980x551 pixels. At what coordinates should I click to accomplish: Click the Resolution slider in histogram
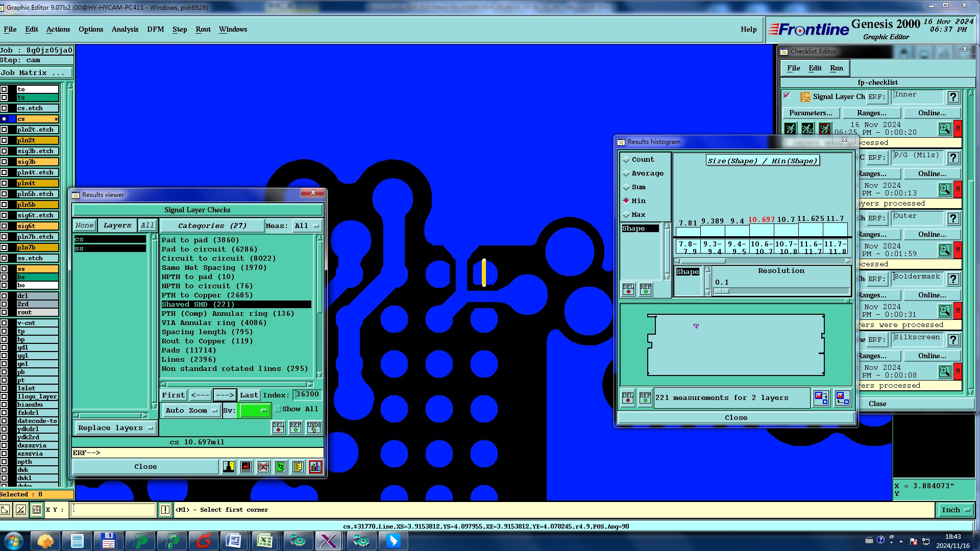tap(781, 291)
